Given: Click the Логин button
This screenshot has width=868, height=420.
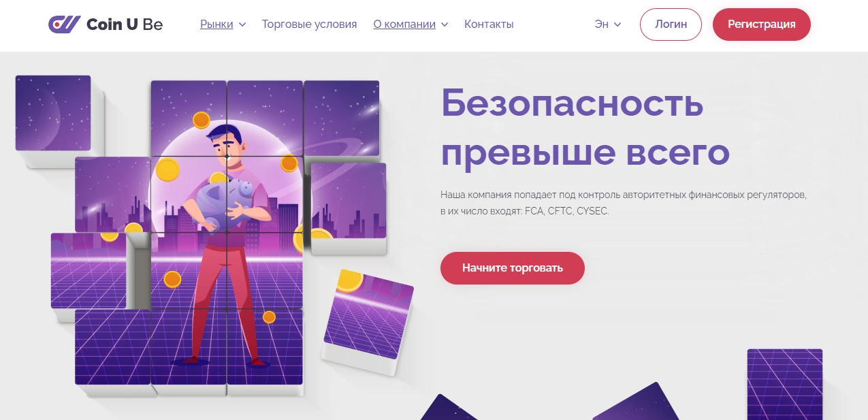Looking at the screenshot, I should coord(671,25).
